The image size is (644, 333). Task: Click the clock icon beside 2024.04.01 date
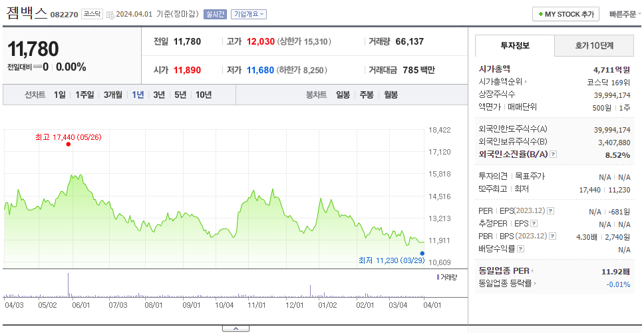pyautogui.click(x=110, y=15)
